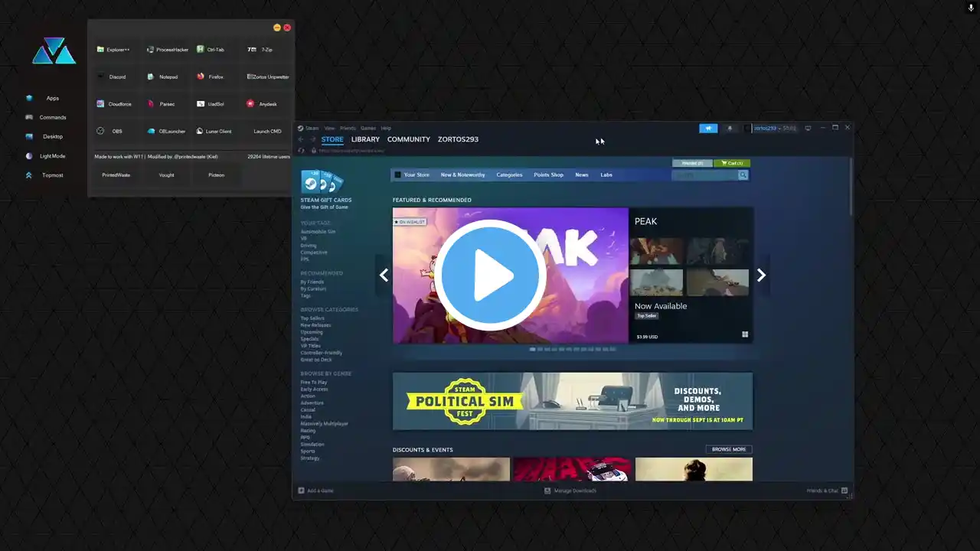The width and height of the screenshot is (980, 551).
Task: Open the store News link
Action: (x=582, y=174)
